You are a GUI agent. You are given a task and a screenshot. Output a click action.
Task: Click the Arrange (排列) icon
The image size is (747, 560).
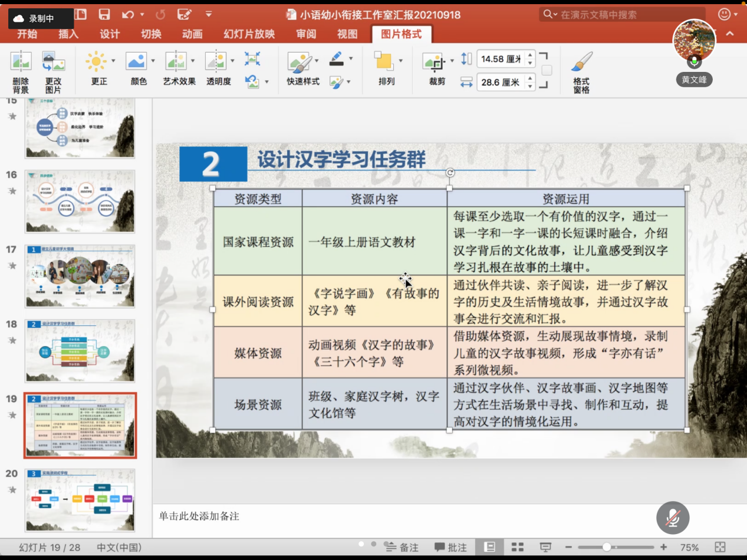tap(384, 61)
